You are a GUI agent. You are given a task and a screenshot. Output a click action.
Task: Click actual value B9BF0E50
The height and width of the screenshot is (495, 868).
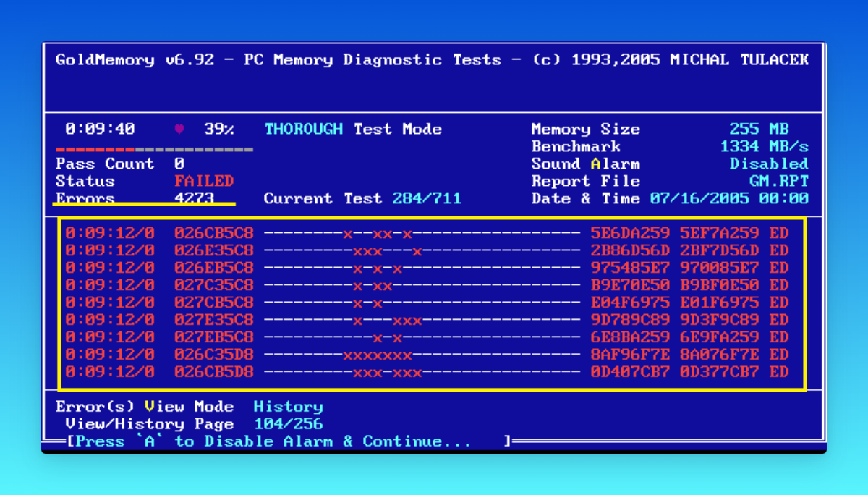(720, 286)
